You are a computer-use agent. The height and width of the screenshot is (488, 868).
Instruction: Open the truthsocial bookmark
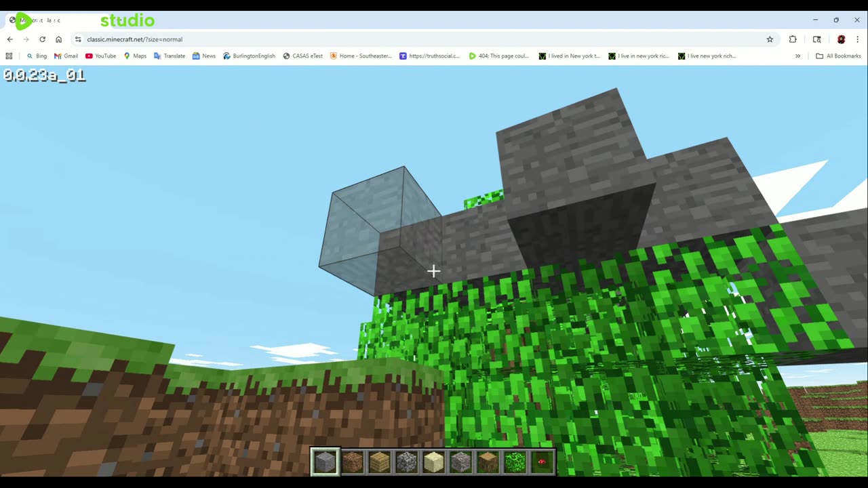tap(429, 56)
